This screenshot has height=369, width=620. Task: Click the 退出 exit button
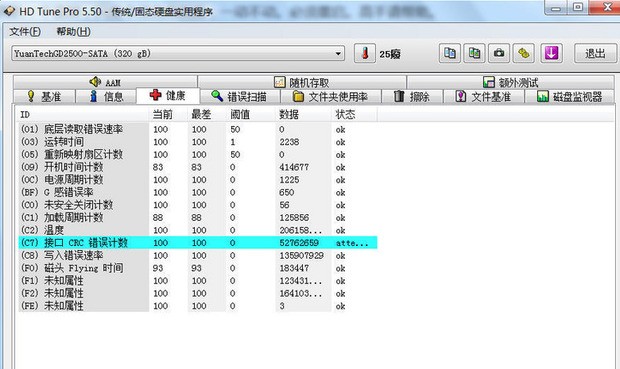pyautogui.click(x=595, y=53)
